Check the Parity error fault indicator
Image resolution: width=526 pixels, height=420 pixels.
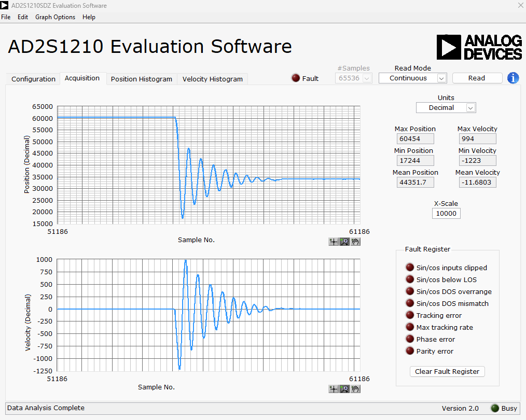pos(410,351)
